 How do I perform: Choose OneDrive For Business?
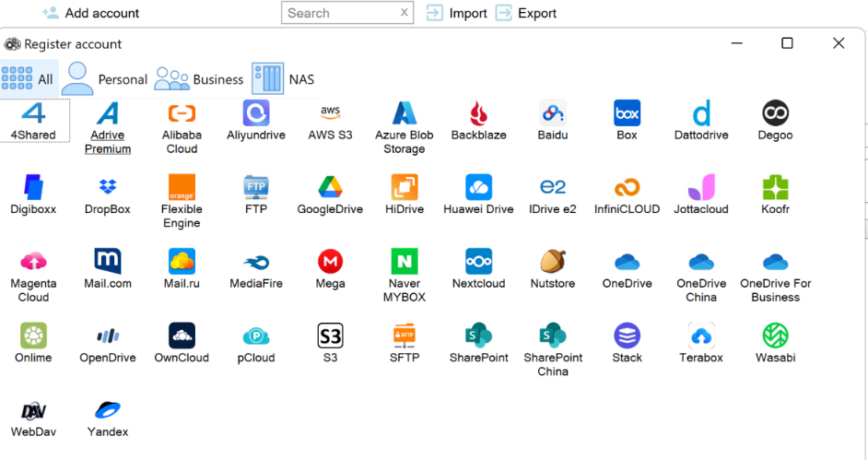click(775, 276)
